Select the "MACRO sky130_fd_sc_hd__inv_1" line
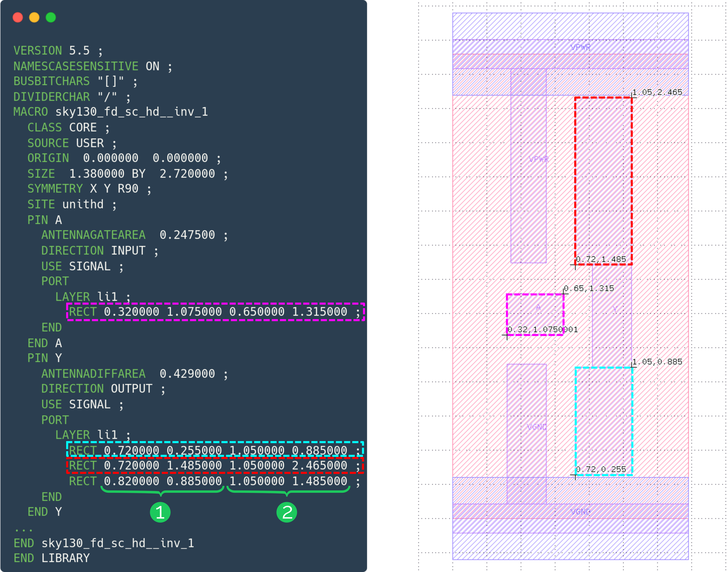This screenshot has height=572, width=728. 111,112
